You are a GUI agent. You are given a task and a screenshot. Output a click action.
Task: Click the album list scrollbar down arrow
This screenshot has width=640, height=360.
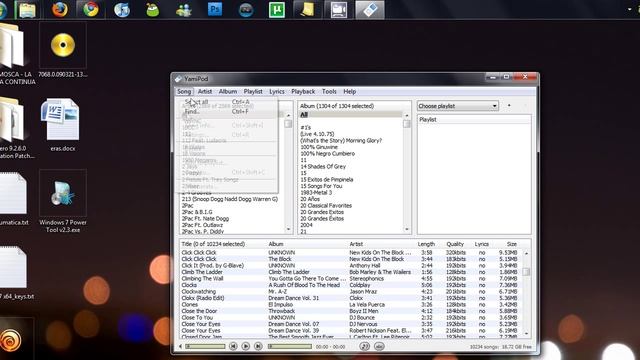coord(407,229)
